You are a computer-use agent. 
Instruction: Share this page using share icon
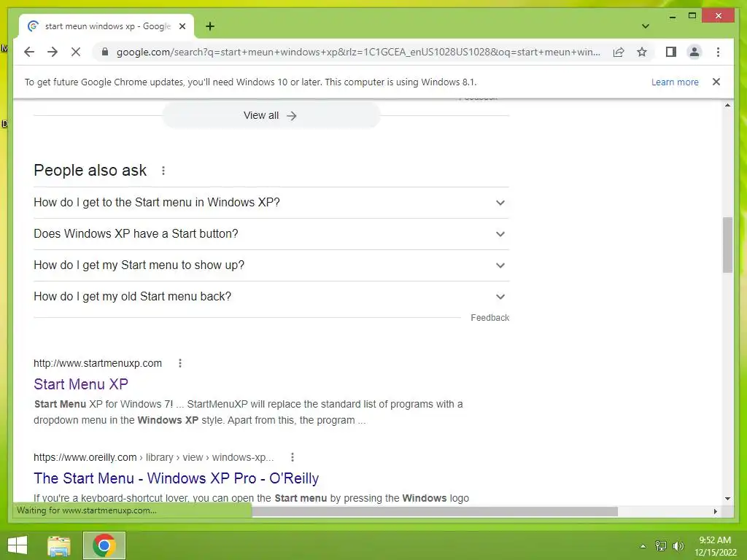click(x=619, y=52)
